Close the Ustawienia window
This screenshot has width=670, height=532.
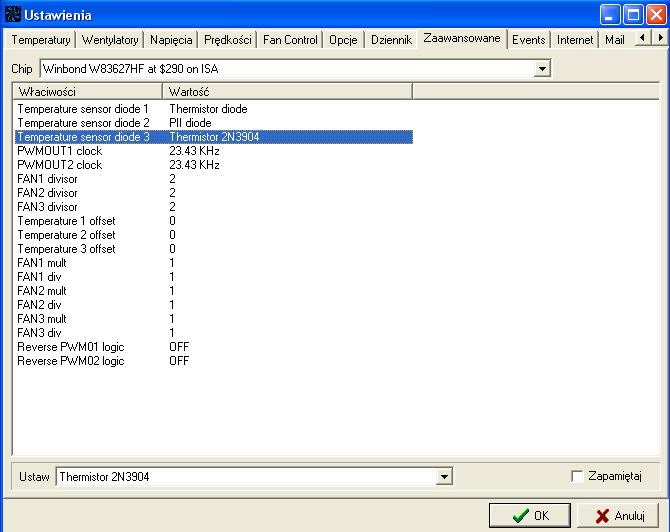pyautogui.click(x=656, y=15)
